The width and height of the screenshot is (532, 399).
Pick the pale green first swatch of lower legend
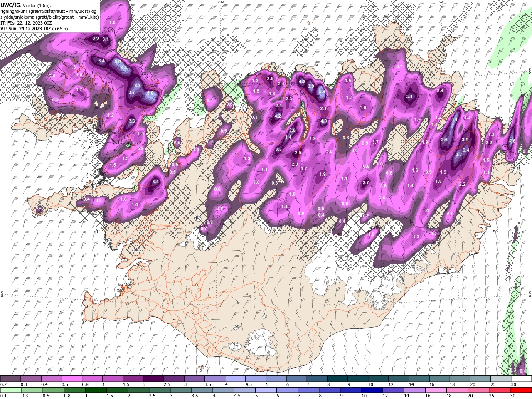[x=11, y=390]
